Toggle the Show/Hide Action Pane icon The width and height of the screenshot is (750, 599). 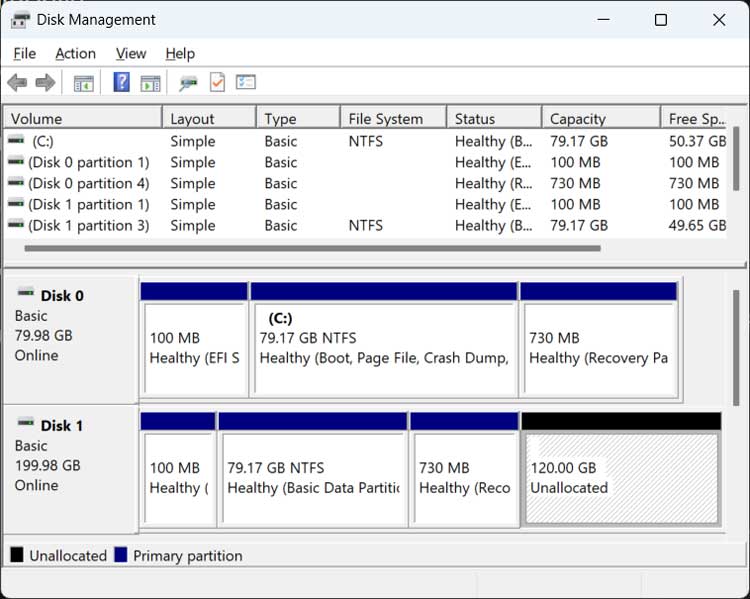(150, 83)
